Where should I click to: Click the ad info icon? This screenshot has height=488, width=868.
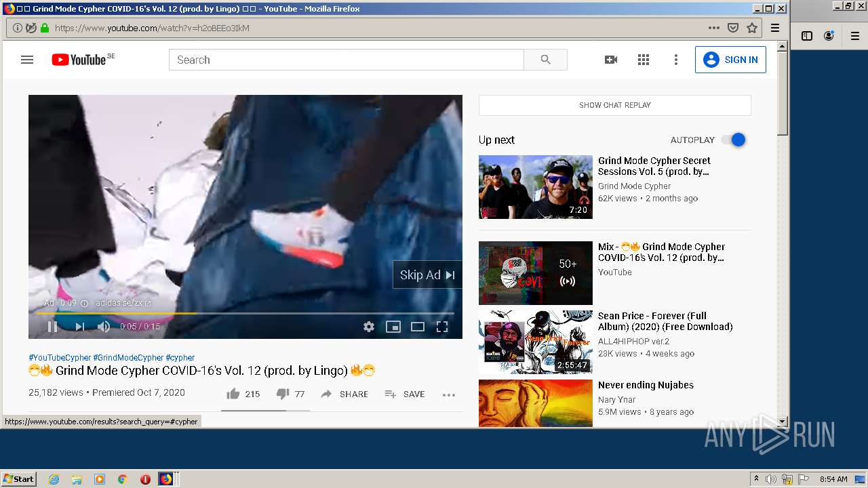tap(85, 303)
